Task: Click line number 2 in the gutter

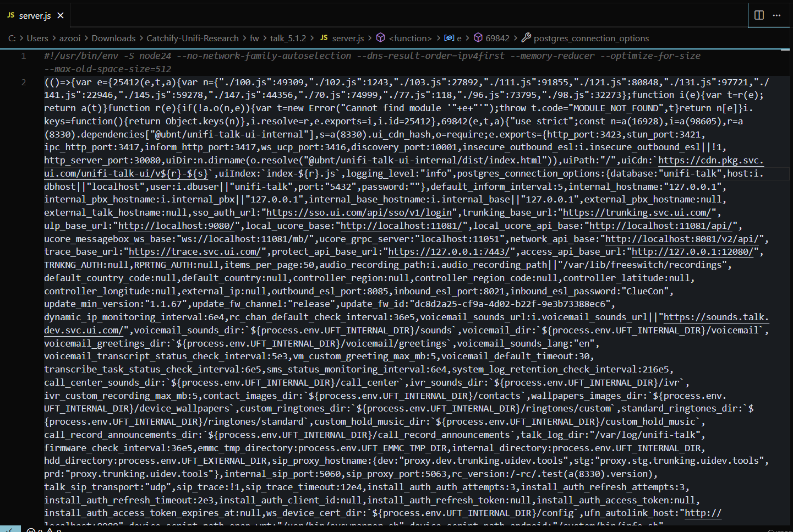Action: point(24,83)
